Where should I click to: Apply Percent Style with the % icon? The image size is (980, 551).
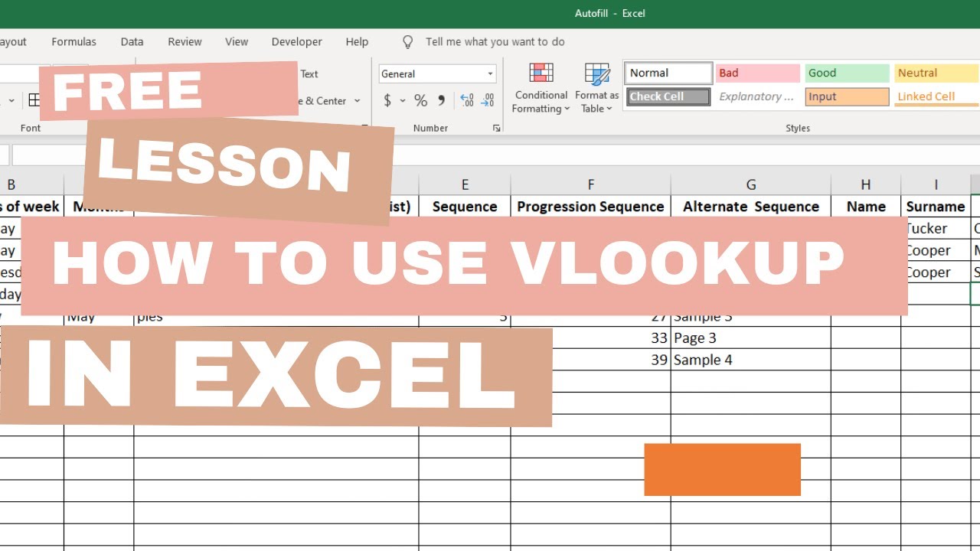(x=420, y=100)
